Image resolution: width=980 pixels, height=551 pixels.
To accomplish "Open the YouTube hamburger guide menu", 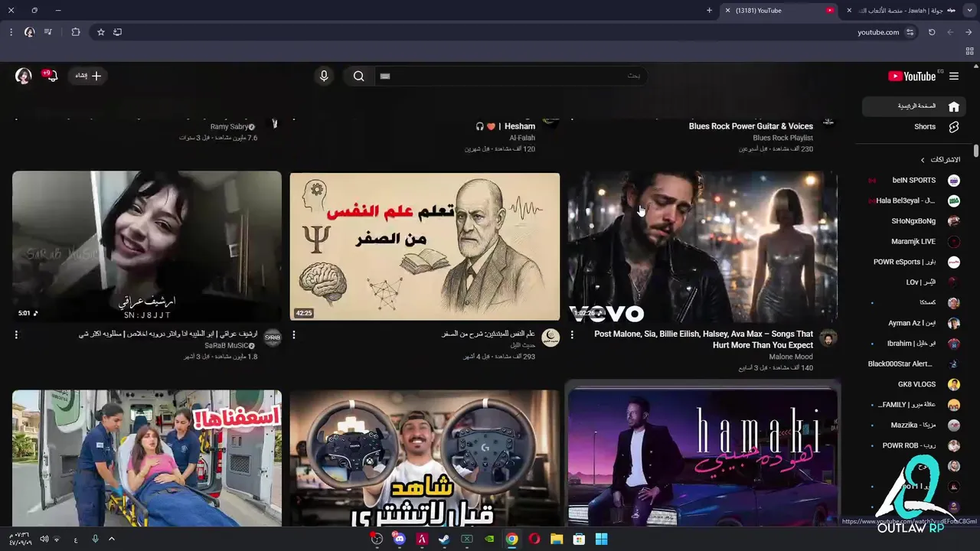I will point(954,76).
